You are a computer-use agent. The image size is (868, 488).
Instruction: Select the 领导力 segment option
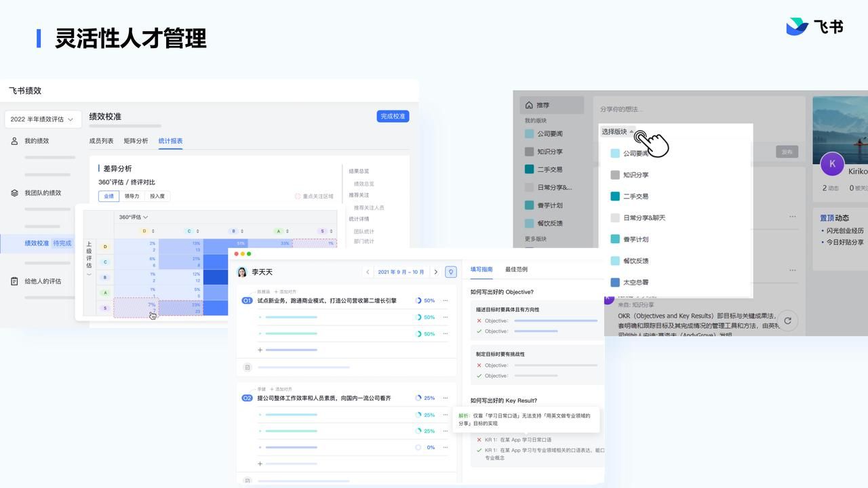132,196
